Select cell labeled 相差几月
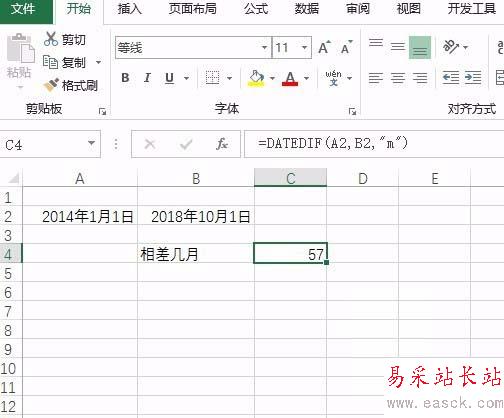The height and width of the screenshot is (418, 504). pyautogui.click(x=196, y=254)
